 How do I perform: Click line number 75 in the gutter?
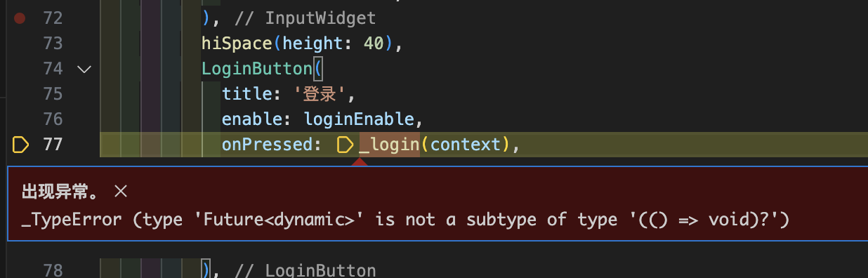click(x=53, y=94)
